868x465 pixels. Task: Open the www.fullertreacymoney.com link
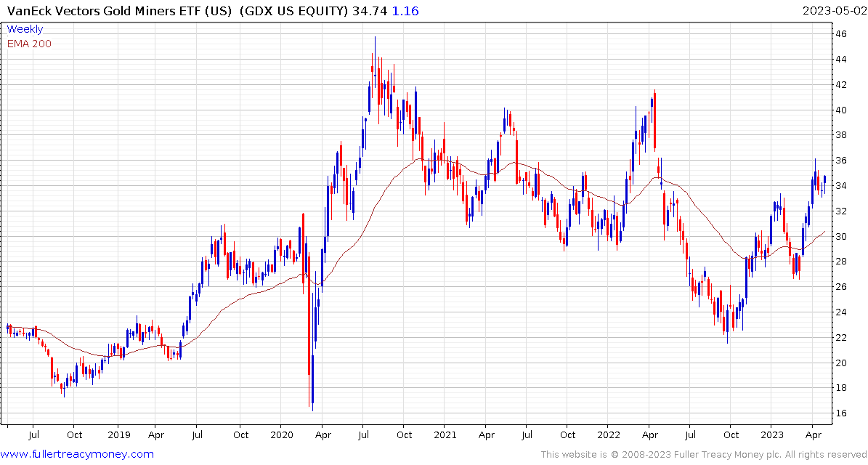point(78,455)
